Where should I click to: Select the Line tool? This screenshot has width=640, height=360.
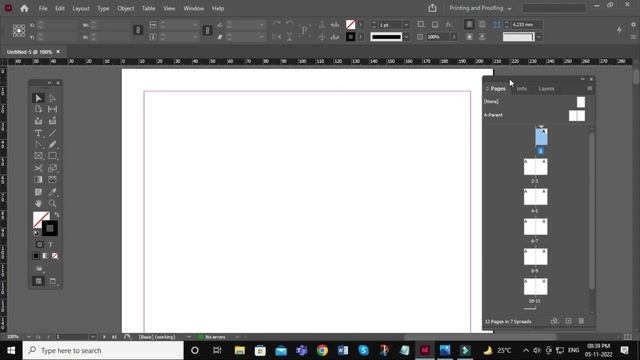click(x=52, y=133)
